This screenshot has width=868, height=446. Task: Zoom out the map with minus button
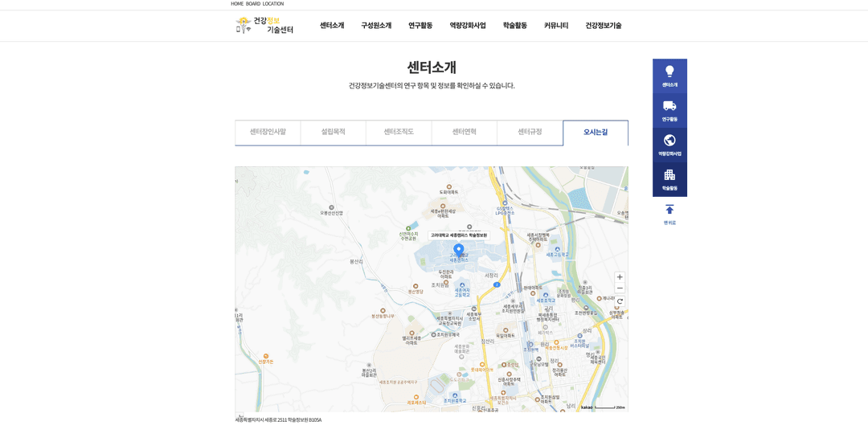point(620,288)
